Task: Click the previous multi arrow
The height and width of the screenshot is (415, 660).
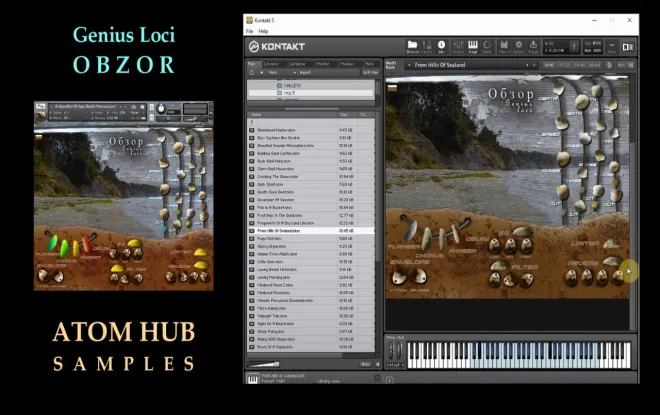Action: click(x=527, y=65)
